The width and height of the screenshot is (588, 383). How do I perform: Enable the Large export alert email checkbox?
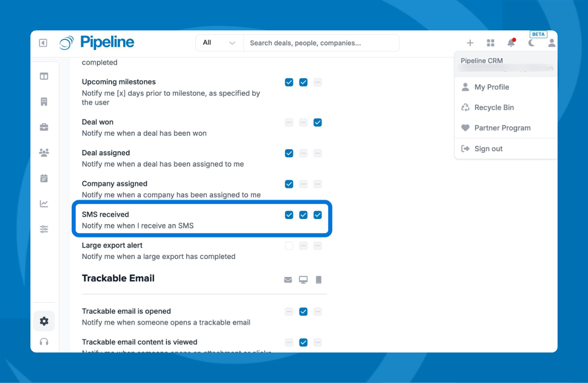coord(289,246)
